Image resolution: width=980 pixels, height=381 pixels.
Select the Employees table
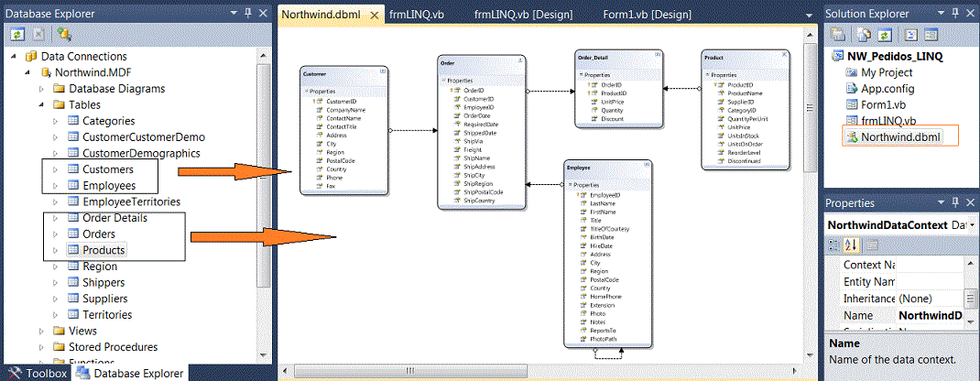109,186
